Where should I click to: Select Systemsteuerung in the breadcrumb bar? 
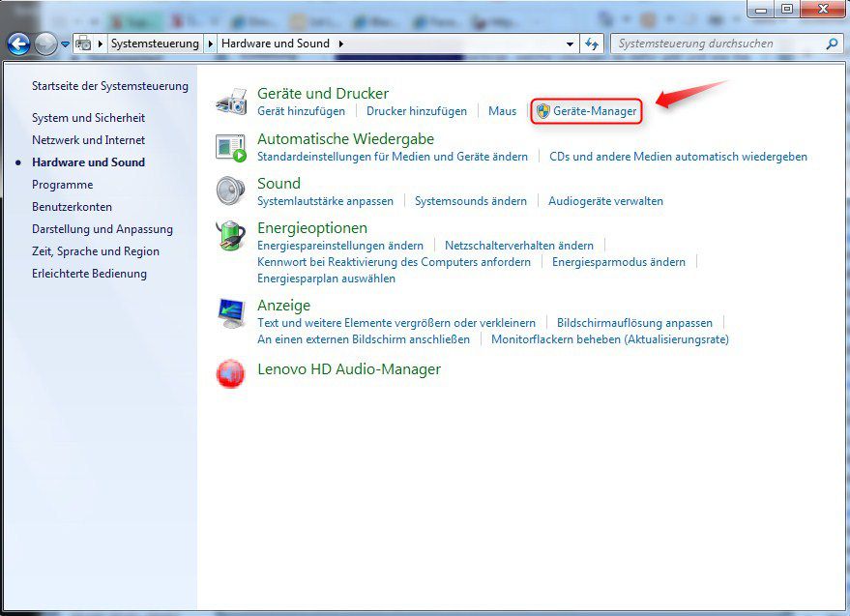coord(153,44)
